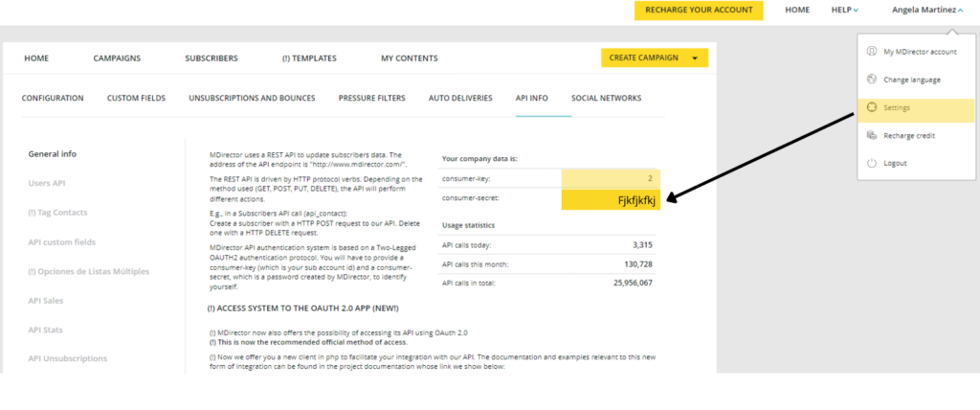980x410 pixels.
Task: Open the CAMPAIGNS section
Action: pos(117,58)
